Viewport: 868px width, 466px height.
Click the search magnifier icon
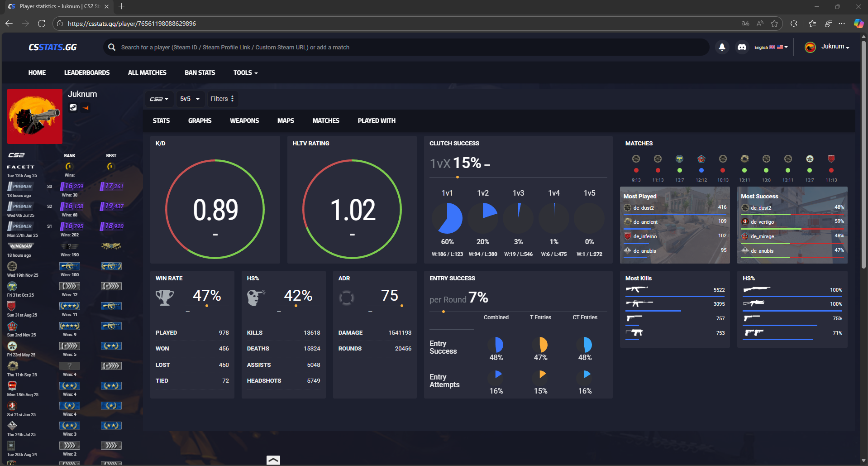112,47
